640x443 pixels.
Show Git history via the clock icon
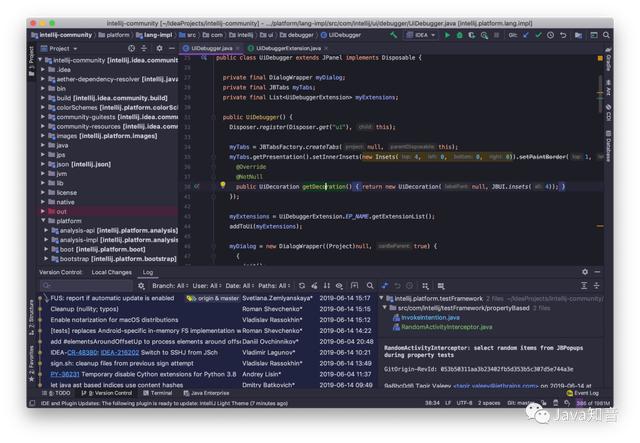pyautogui.click(x=551, y=35)
